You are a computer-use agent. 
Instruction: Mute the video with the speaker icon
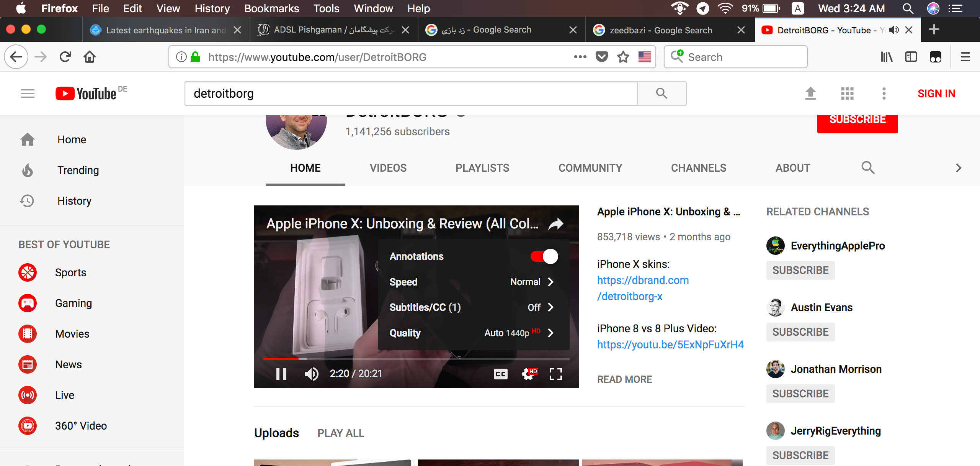pos(311,374)
